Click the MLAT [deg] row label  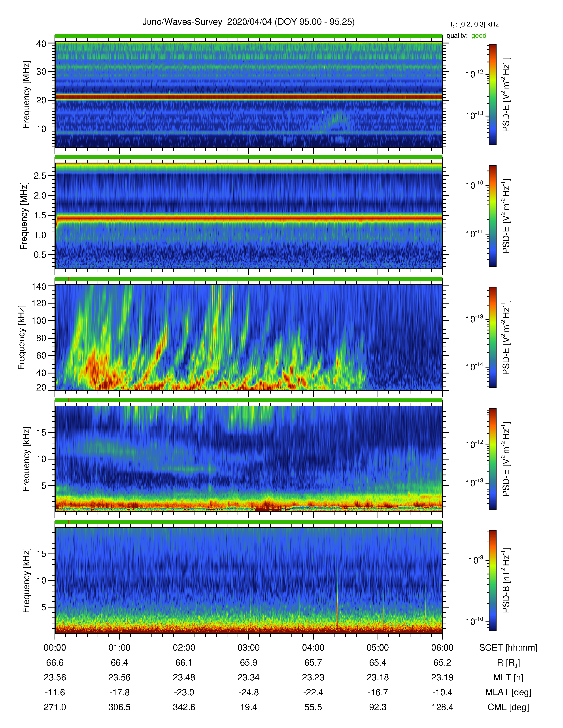pyautogui.click(x=508, y=692)
